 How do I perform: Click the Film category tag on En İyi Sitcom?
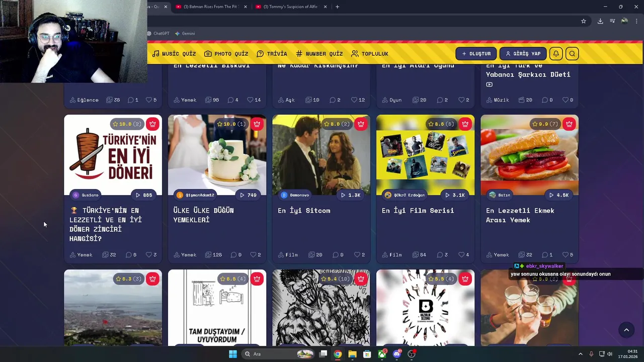(288, 255)
